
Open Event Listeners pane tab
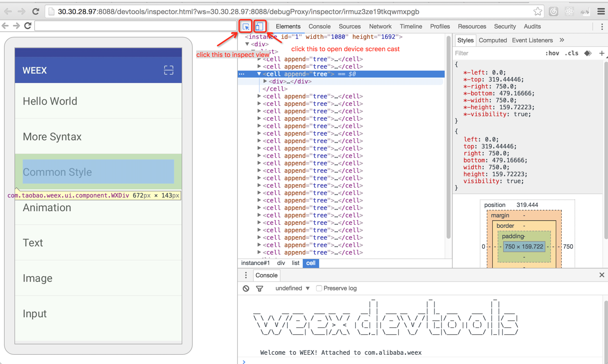pyautogui.click(x=532, y=40)
